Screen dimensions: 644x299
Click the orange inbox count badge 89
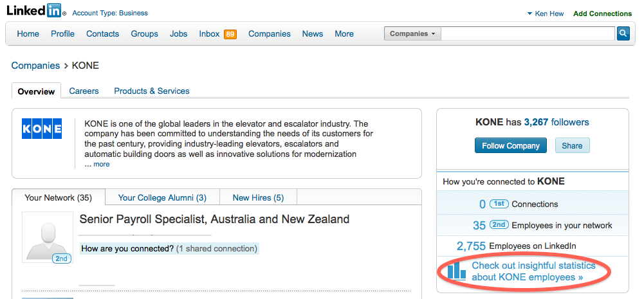click(x=230, y=34)
